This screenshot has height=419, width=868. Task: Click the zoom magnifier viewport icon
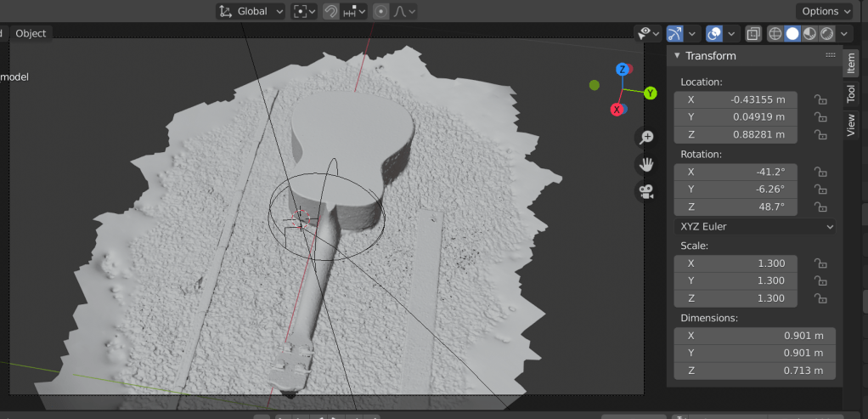pyautogui.click(x=646, y=137)
